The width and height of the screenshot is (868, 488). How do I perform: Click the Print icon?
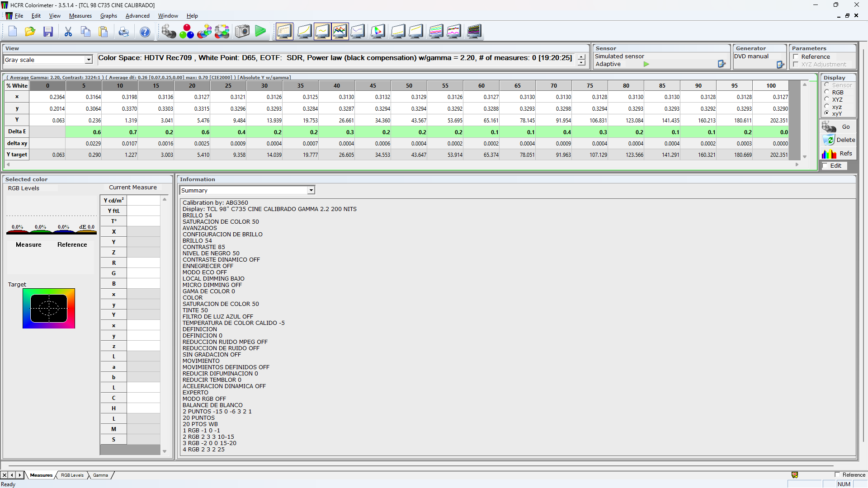[x=123, y=32]
